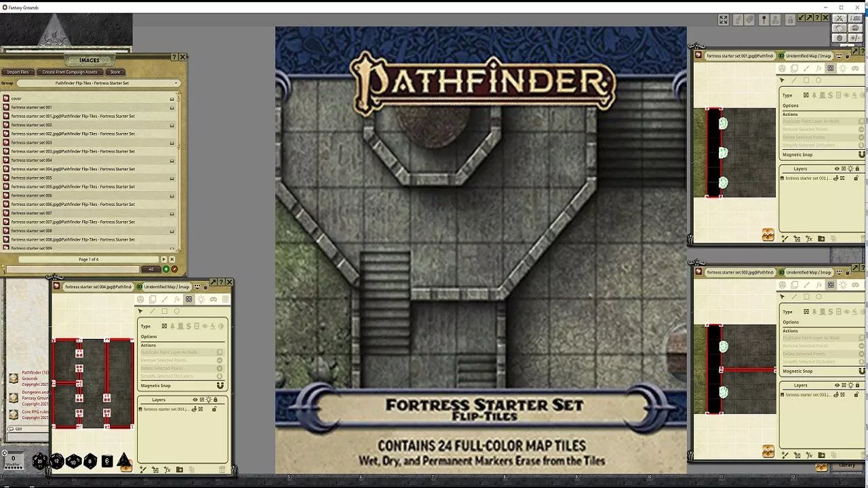Go to next page in Images list
The width and height of the screenshot is (868, 488).
point(163,259)
